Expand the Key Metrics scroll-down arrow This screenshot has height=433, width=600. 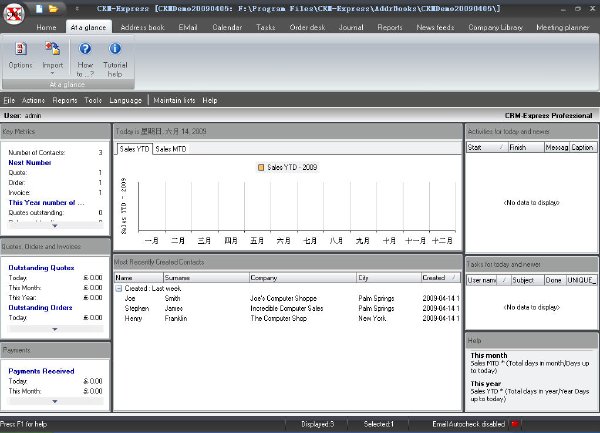(55, 226)
